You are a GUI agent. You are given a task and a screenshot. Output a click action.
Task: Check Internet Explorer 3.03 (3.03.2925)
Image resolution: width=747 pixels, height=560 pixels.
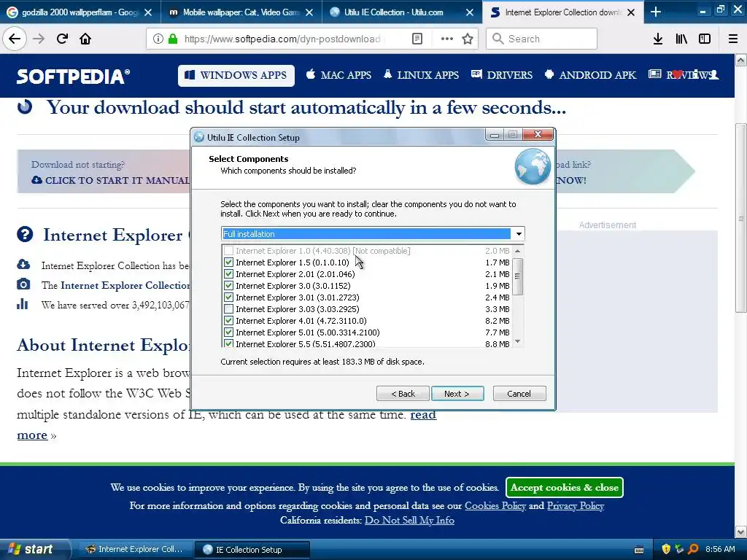click(x=228, y=309)
